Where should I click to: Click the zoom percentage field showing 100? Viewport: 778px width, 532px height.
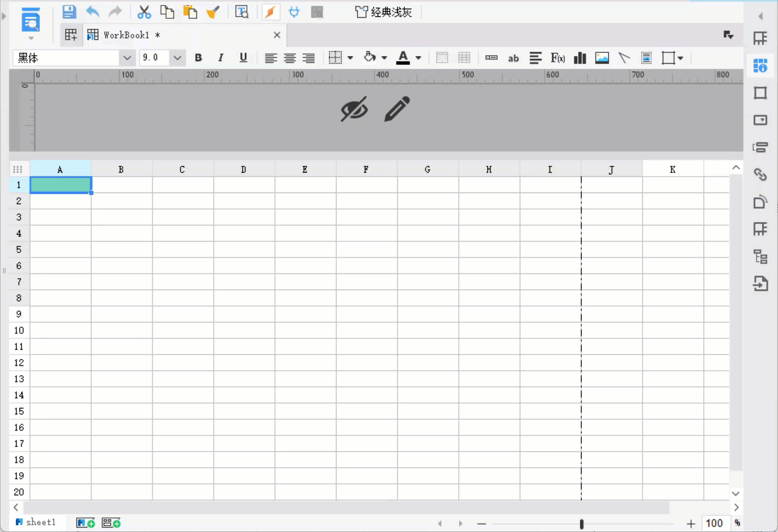(x=714, y=523)
